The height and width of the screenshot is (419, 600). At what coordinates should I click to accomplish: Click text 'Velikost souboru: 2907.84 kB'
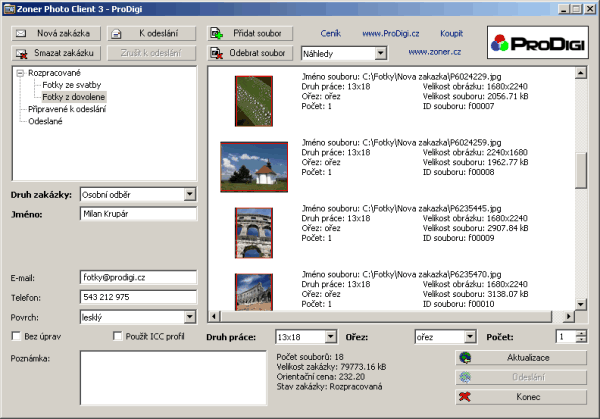pyautogui.click(x=475, y=228)
